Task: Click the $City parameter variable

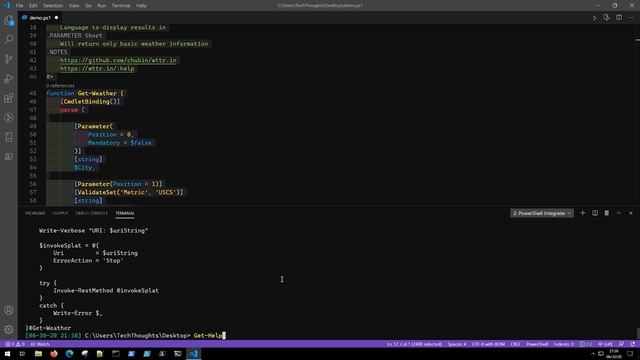Action: pos(84,168)
